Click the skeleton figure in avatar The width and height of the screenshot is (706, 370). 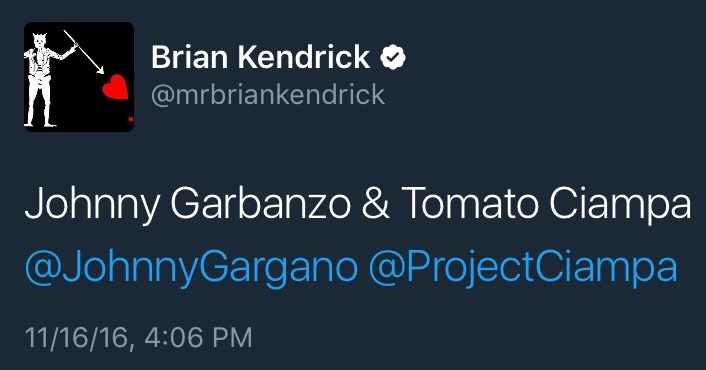(45, 81)
